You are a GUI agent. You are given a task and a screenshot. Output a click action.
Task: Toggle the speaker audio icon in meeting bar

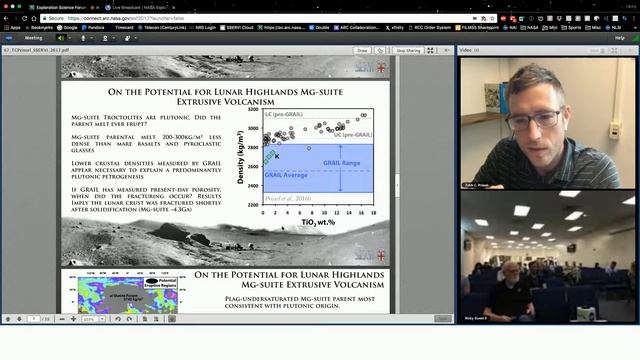[x=61, y=38]
